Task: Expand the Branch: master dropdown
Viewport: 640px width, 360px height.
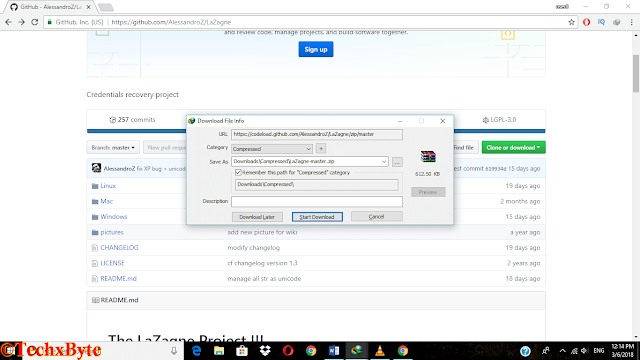Action: [x=113, y=147]
